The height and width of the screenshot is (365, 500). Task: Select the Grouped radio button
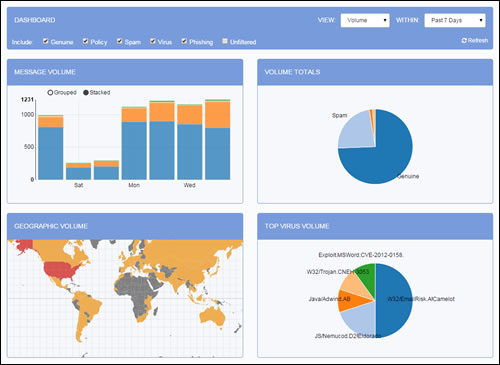(x=50, y=93)
